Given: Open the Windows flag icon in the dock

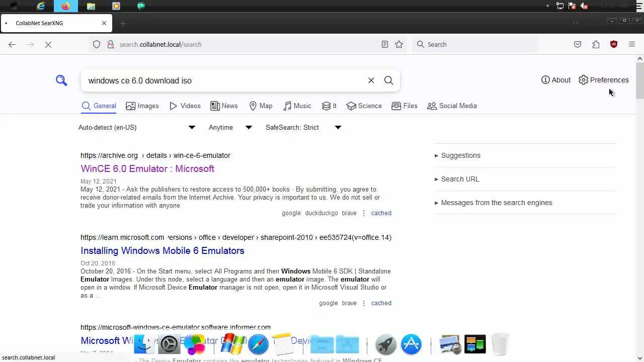Looking at the screenshot, I should point(232,344).
